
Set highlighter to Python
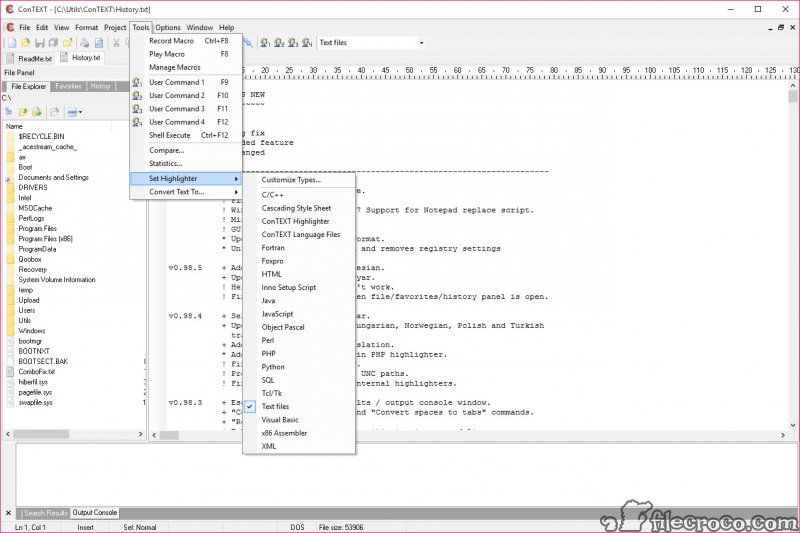coord(299,367)
